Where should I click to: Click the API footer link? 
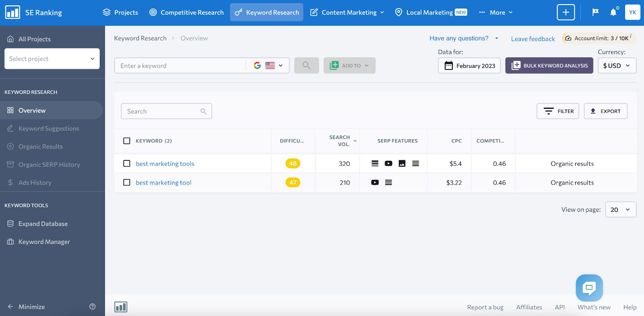(x=559, y=307)
